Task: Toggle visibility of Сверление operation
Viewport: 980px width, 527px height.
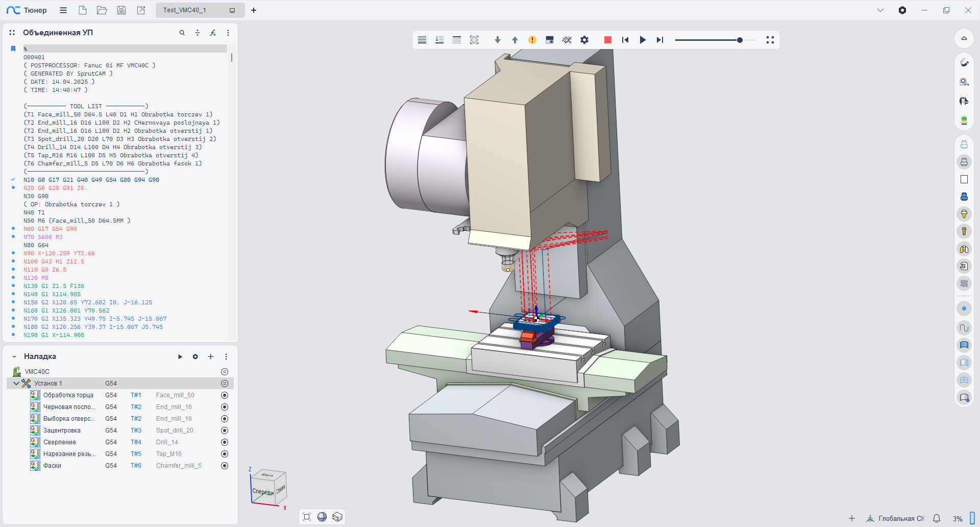Action: point(225,442)
